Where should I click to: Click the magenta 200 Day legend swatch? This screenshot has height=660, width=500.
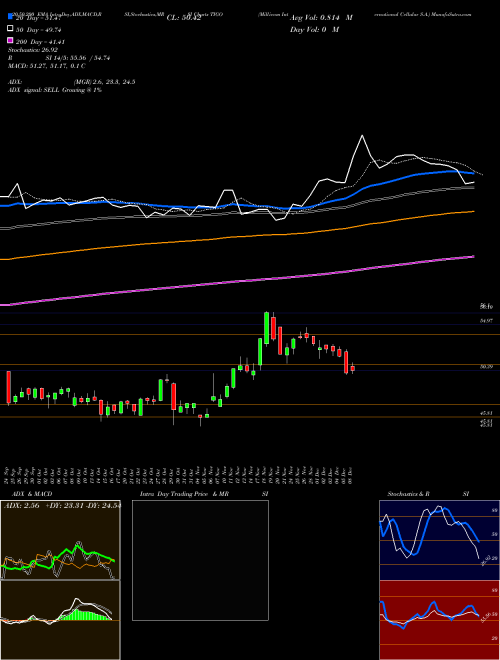tap(10, 40)
